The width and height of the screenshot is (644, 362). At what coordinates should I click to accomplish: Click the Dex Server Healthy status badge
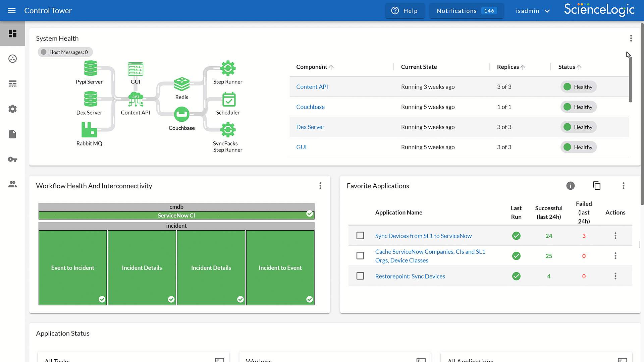tap(578, 127)
